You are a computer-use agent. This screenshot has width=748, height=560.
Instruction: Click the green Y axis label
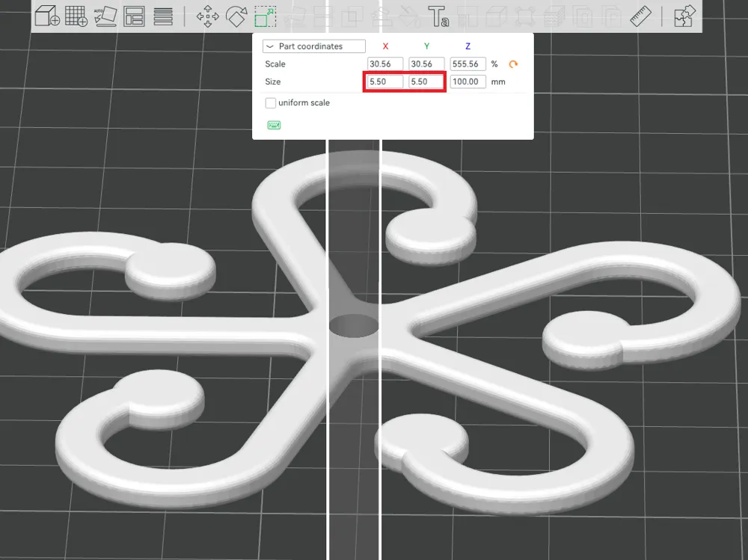point(426,46)
